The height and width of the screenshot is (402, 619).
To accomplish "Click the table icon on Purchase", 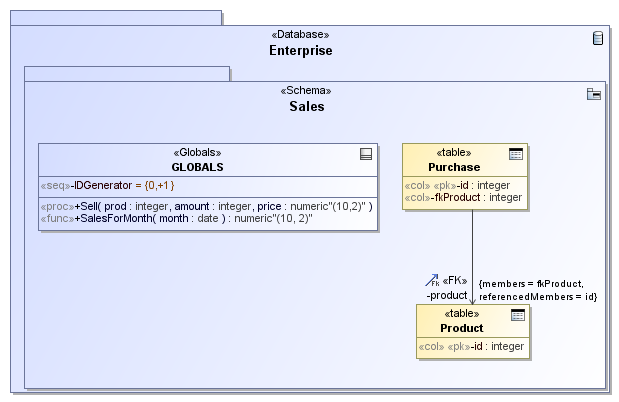I will click(x=516, y=154).
